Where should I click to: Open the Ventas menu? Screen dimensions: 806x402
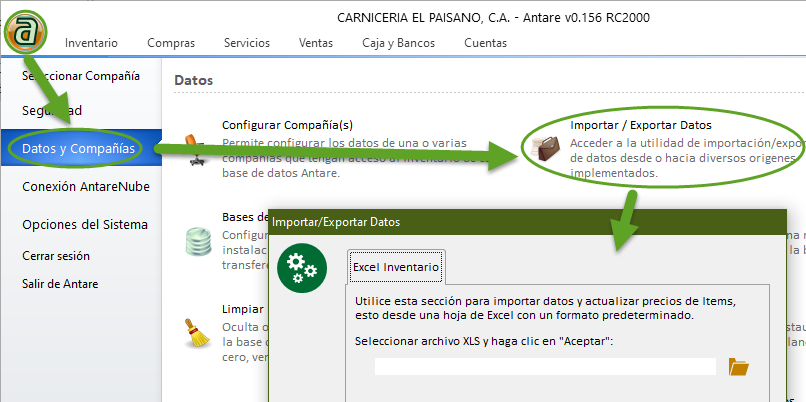coord(316,43)
